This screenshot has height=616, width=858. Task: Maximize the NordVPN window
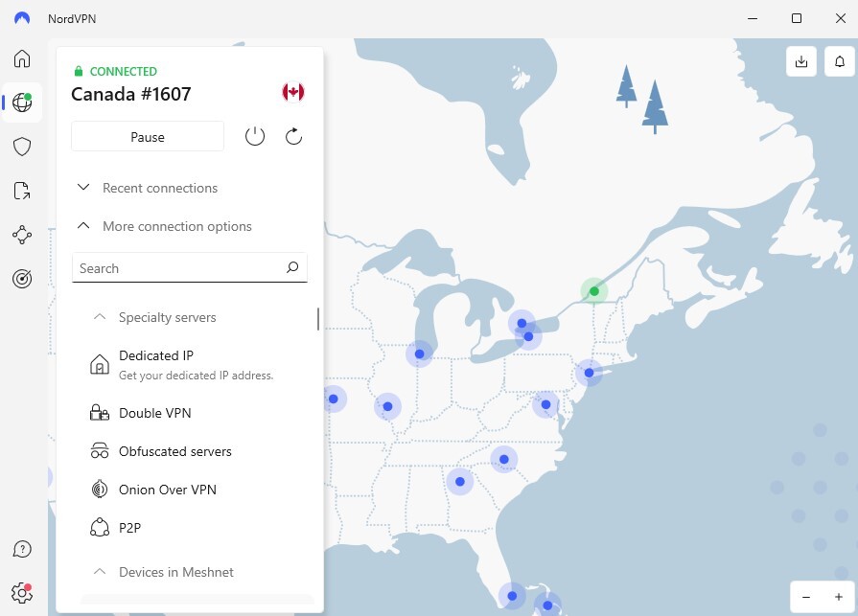coord(797,18)
